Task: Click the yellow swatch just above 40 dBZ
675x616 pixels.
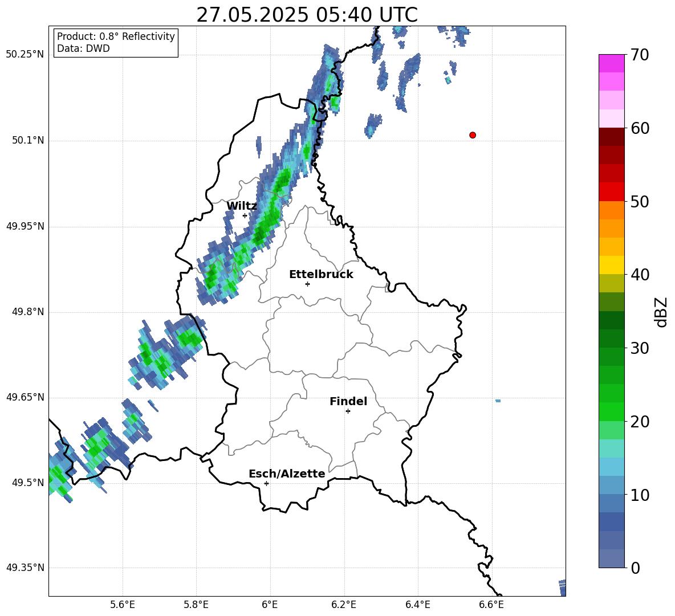Action: (x=611, y=265)
